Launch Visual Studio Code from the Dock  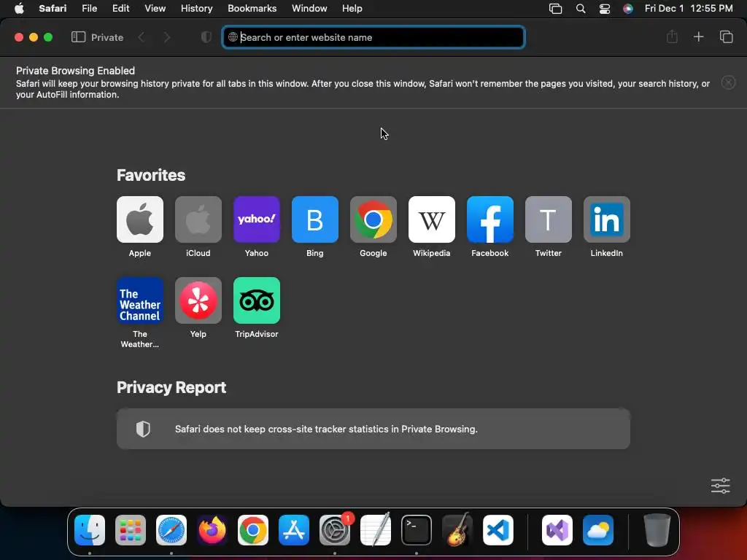pos(498,530)
